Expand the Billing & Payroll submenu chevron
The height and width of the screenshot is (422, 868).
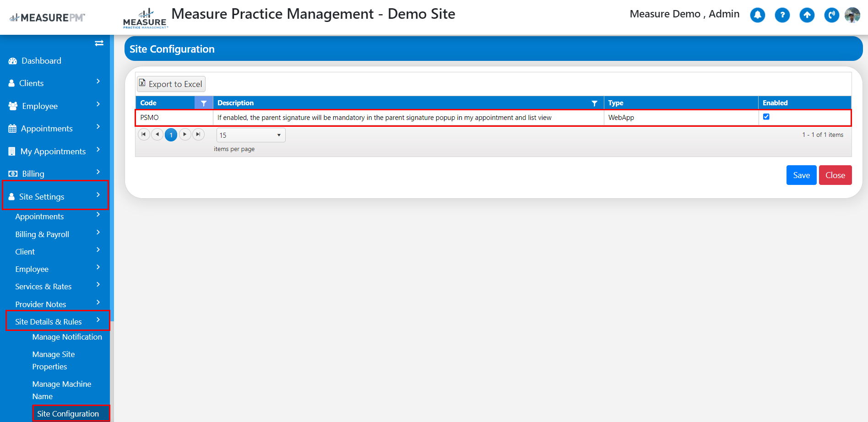[x=98, y=232]
